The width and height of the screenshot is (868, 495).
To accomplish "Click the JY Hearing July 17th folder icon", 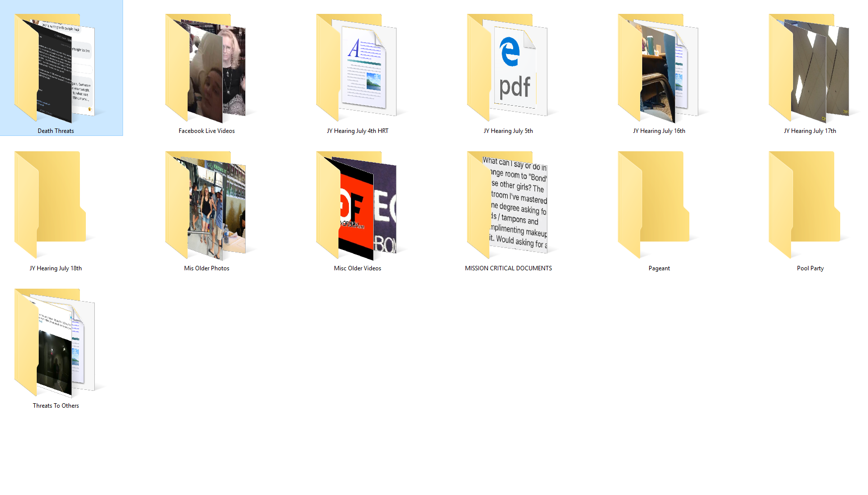I will click(809, 68).
